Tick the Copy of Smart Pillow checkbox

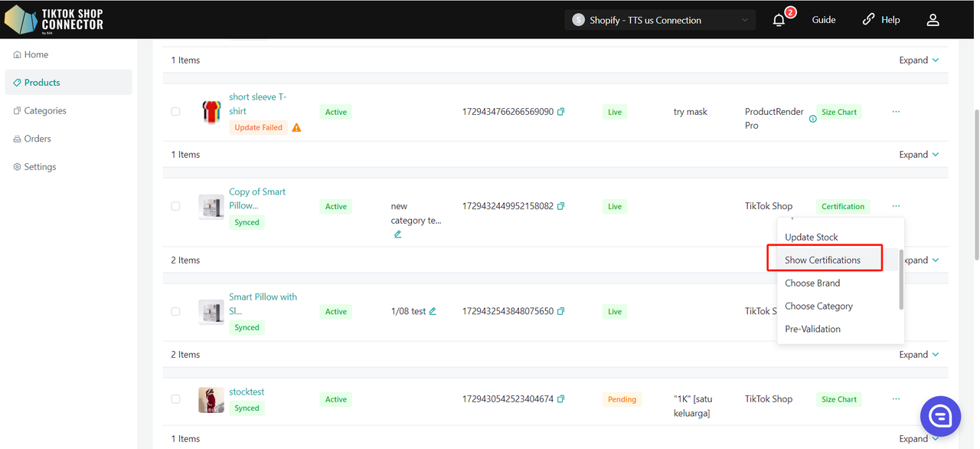[x=175, y=206]
